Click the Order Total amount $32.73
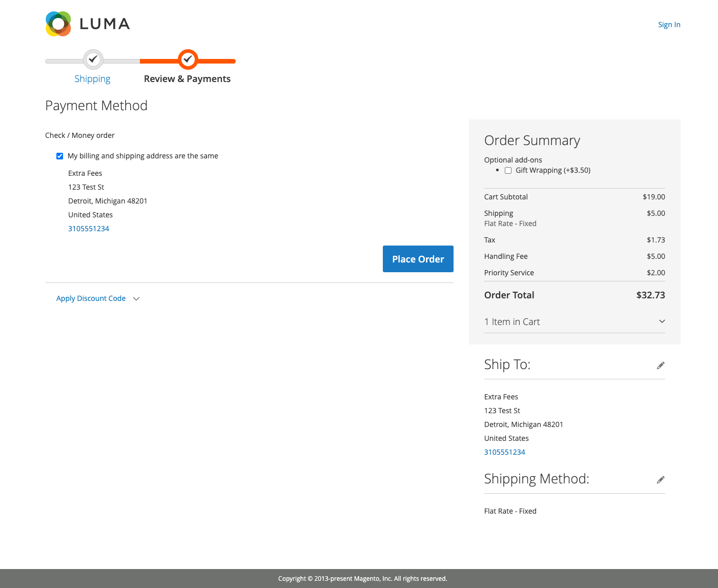This screenshot has height=588, width=718. pyautogui.click(x=651, y=295)
